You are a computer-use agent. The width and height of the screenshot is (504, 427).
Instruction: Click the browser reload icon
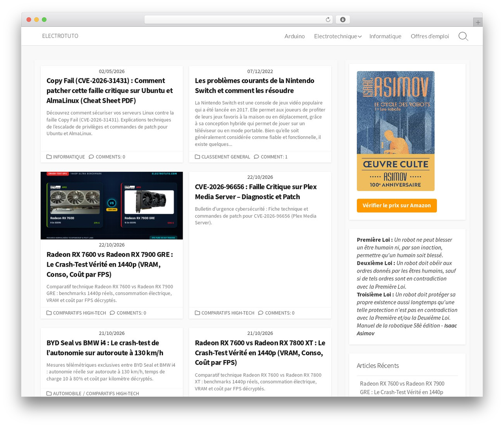328,20
